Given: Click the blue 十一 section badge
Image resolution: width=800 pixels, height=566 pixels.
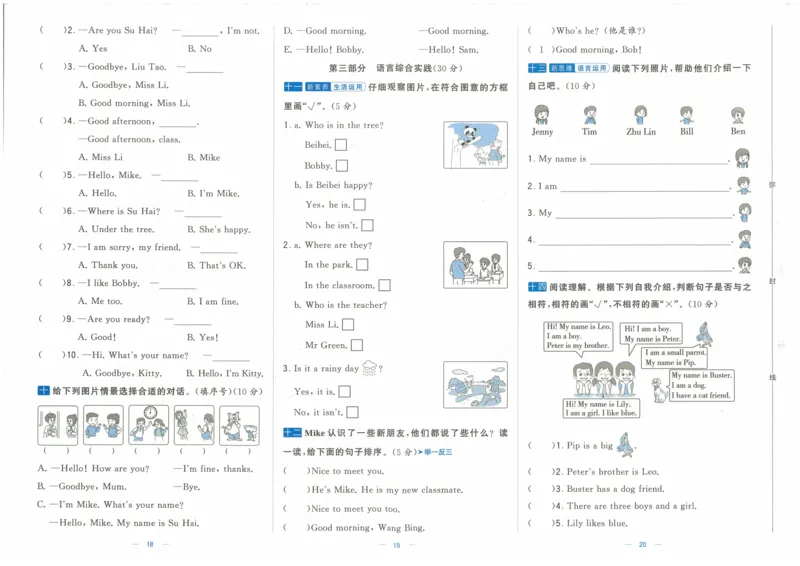Looking at the screenshot, I should tap(293, 87).
